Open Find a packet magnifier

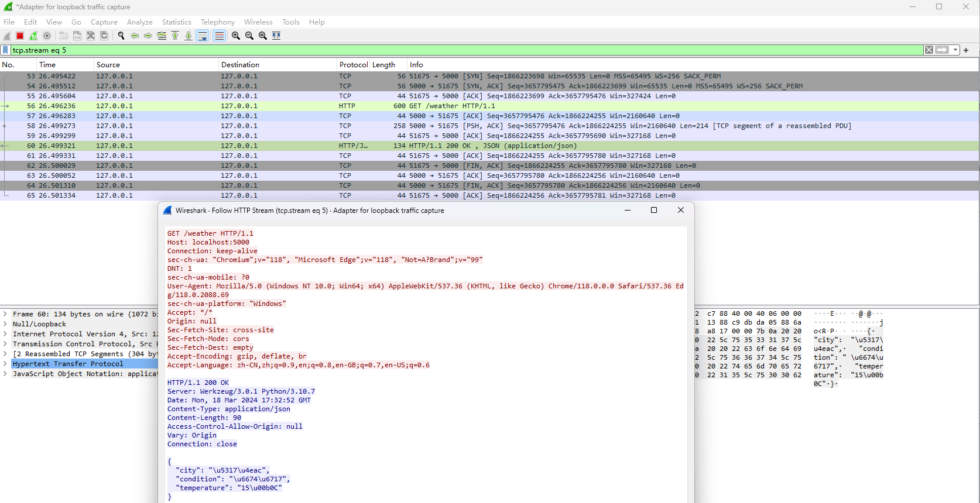coord(121,36)
